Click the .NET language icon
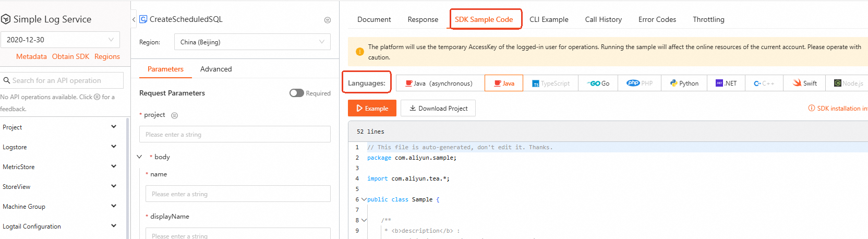Image resolution: width=868 pixels, height=239 pixels. [x=719, y=83]
